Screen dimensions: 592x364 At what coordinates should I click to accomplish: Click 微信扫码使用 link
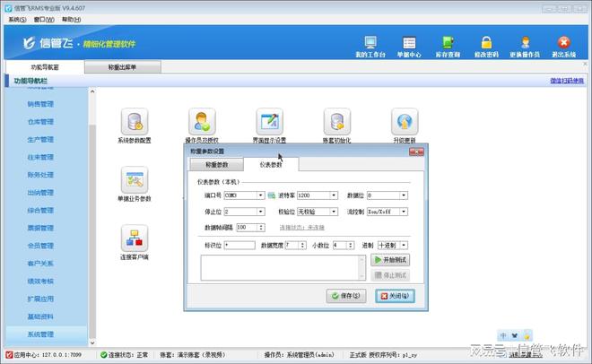tap(567, 81)
